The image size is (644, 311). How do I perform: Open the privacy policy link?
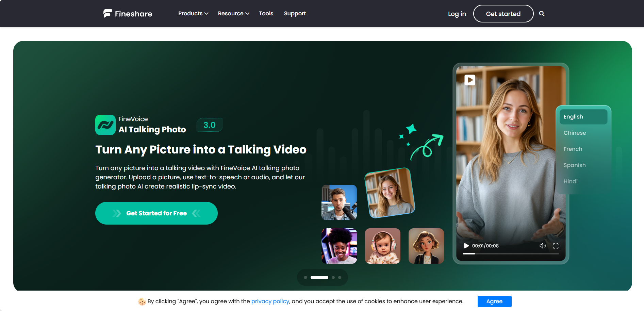tap(270, 301)
